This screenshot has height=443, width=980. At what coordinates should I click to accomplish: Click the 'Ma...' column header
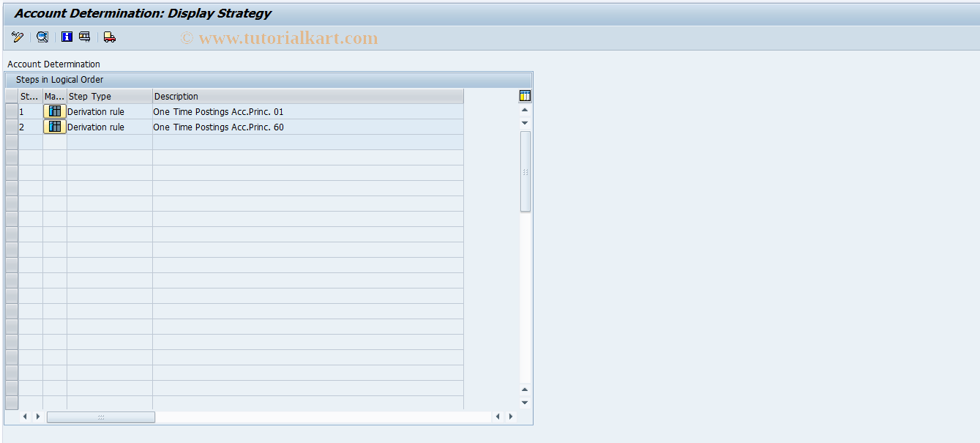point(55,96)
